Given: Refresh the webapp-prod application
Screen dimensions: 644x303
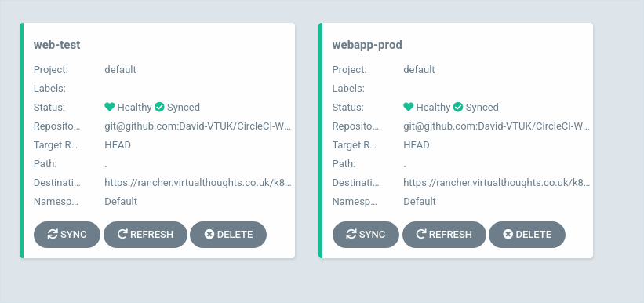Looking at the screenshot, I should point(444,235).
